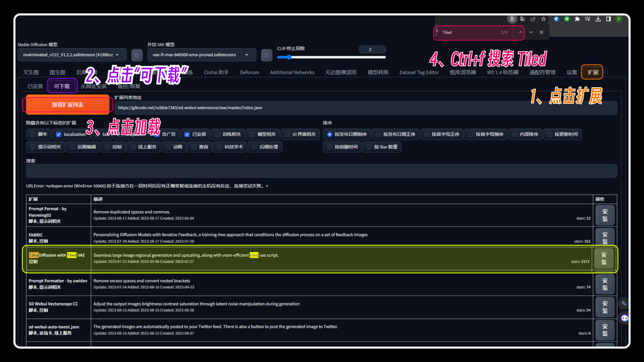The height and width of the screenshot is (362, 644).
Task: Click the floating robot assistant icon
Action: [624, 318]
